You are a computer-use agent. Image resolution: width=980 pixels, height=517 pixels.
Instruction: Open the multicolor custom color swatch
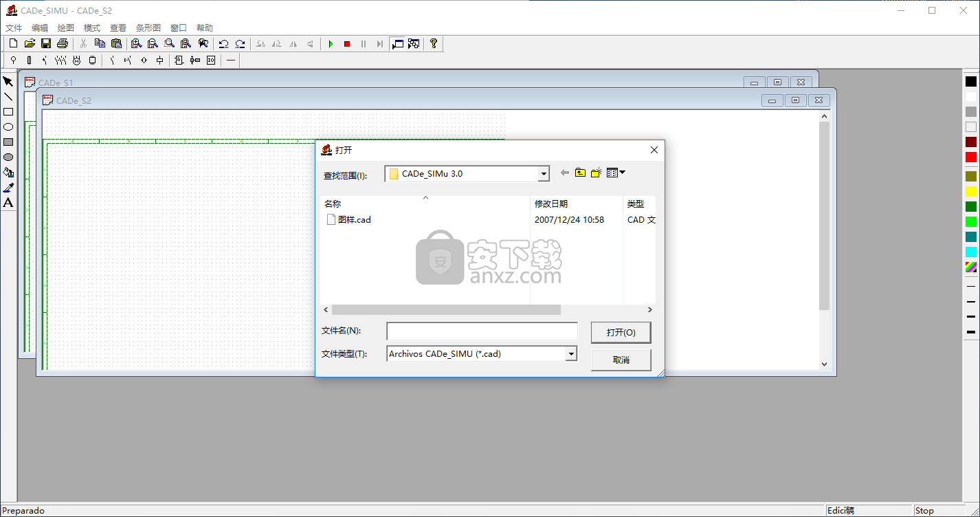[971, 267]
